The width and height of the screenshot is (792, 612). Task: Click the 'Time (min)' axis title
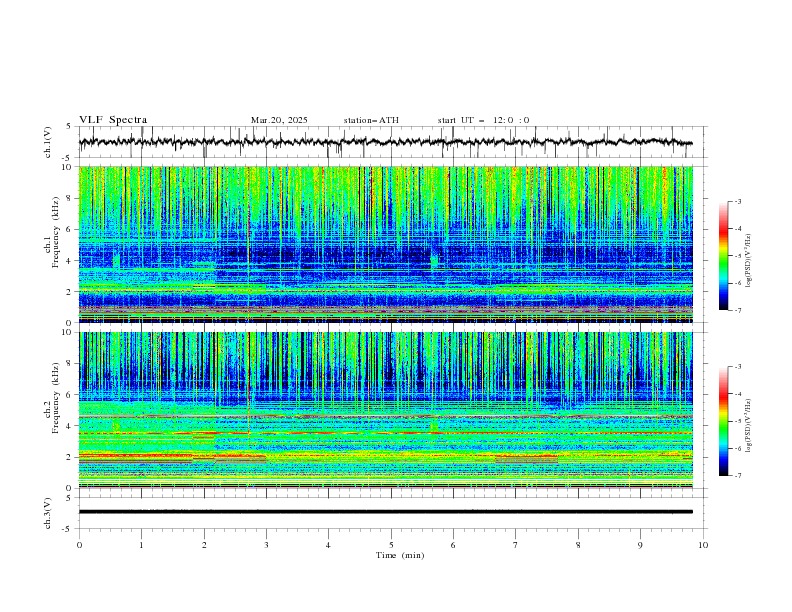[x=400, y=555]
